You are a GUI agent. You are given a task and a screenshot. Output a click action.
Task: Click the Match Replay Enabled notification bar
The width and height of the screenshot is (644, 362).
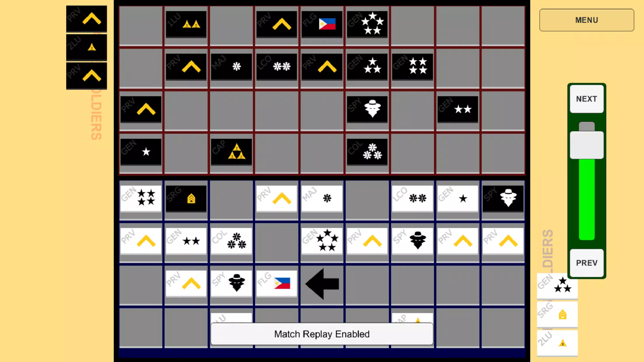point(322,334)
